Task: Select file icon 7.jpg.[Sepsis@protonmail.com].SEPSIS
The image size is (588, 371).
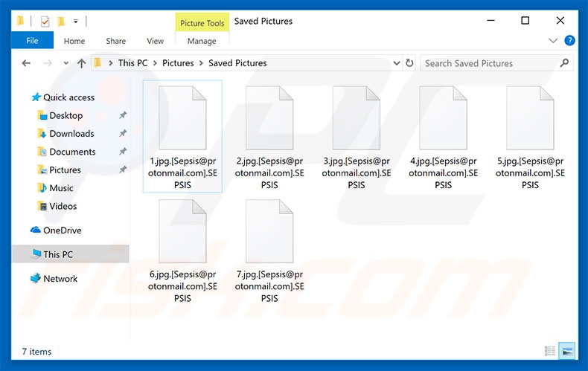Action: pyautogui.click(x=269, y=231)
